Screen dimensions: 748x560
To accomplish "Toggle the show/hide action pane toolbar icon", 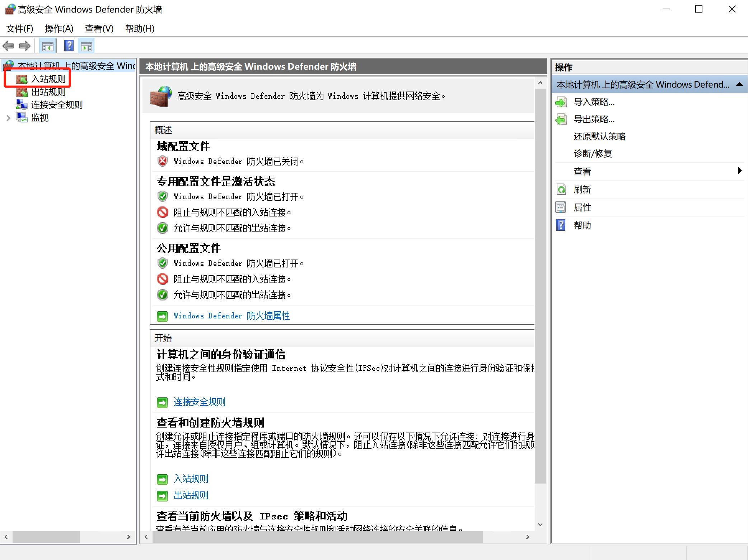I will (87, 46).
